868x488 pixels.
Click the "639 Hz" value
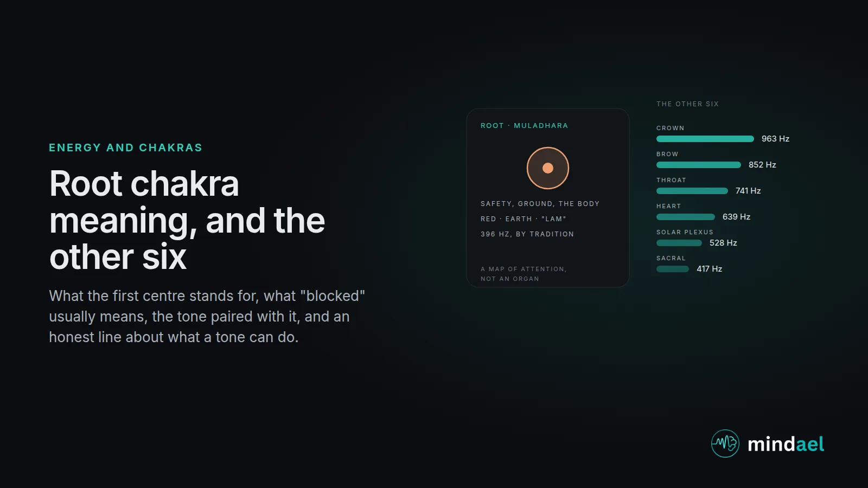click(736, 217)
